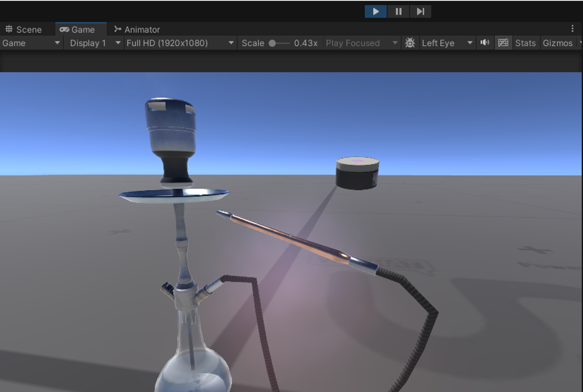Mute audio with the speaker icon
The height and width of the screenshot is (392, 583).
tap(484, 43)
